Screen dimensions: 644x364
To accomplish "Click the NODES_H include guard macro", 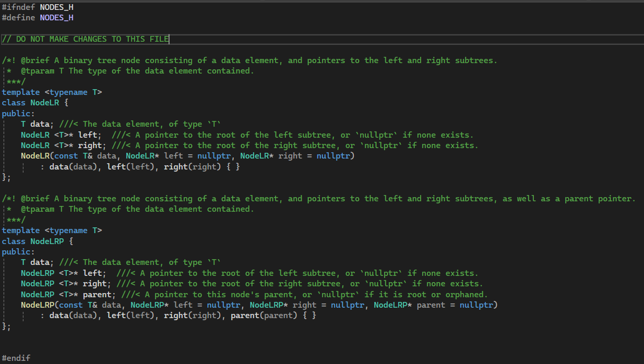I will [x=56, y=7].
